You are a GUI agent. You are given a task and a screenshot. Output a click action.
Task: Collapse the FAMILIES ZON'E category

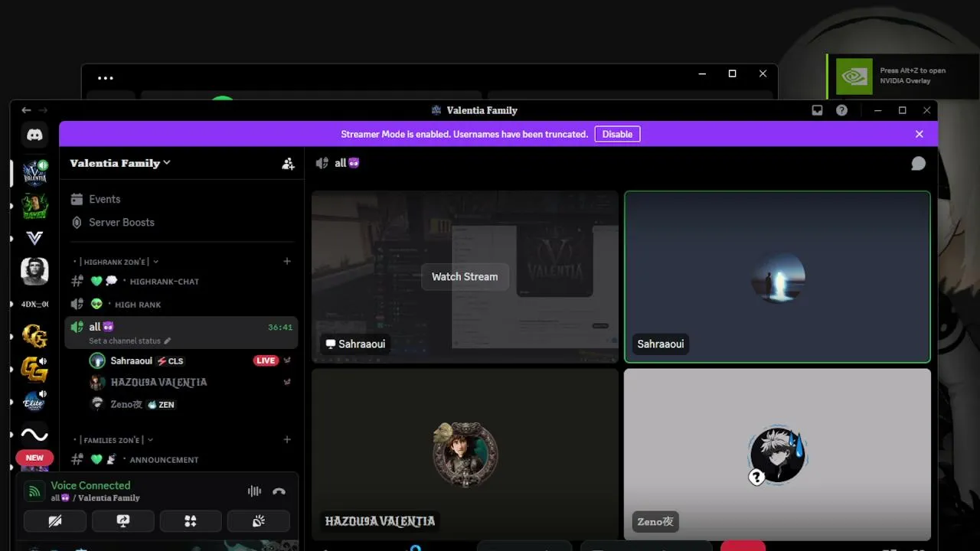[113, 440]
